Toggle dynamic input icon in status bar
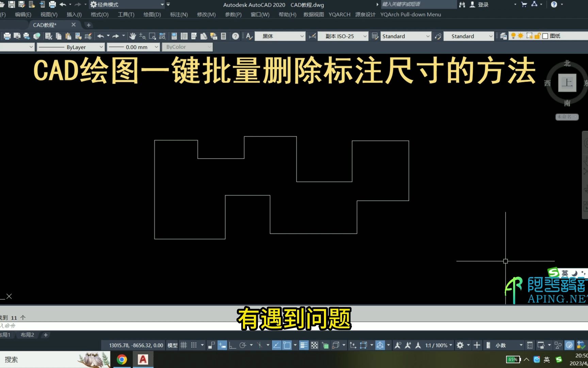 222,345
